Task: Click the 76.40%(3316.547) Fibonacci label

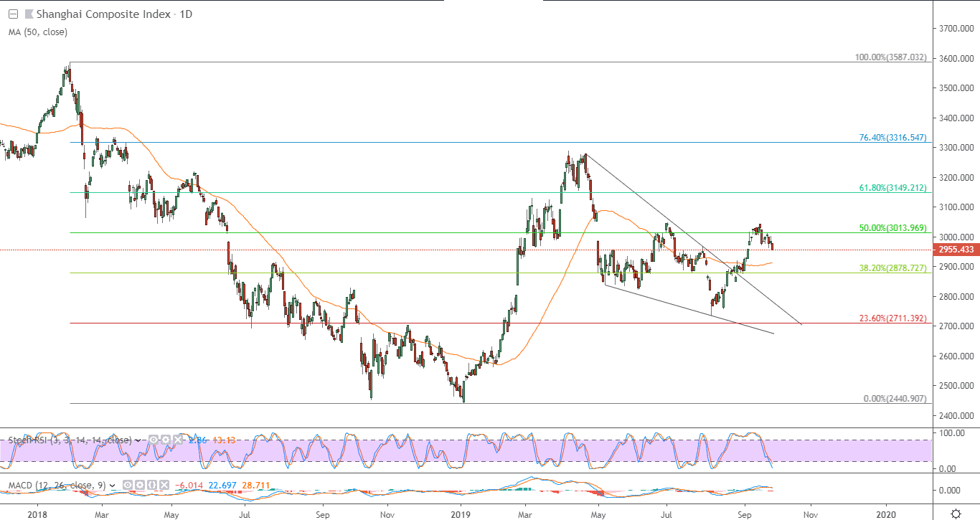Action: (x=893, y=138)
